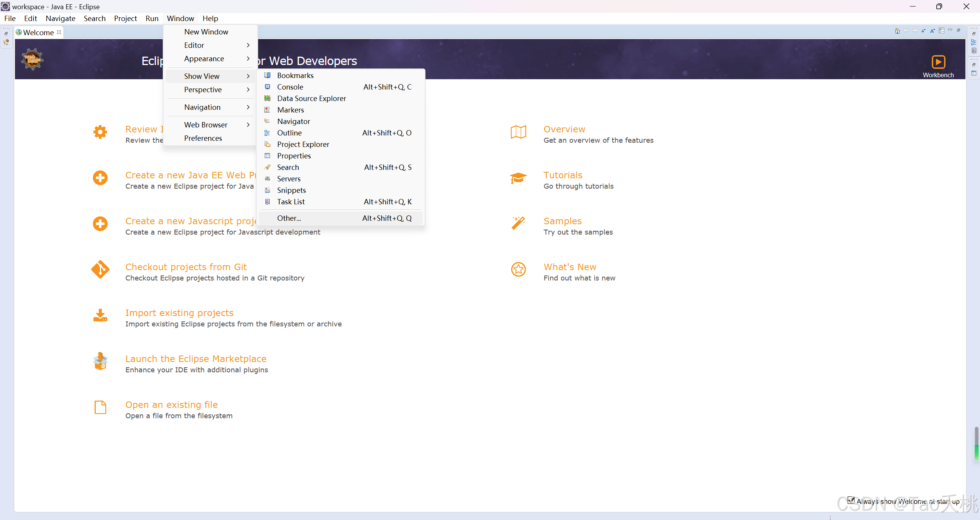Click the Tutorials graduation cap icon
Image resolution: width=980 pixels, height=520 pixels.
[x=518, y=178]
